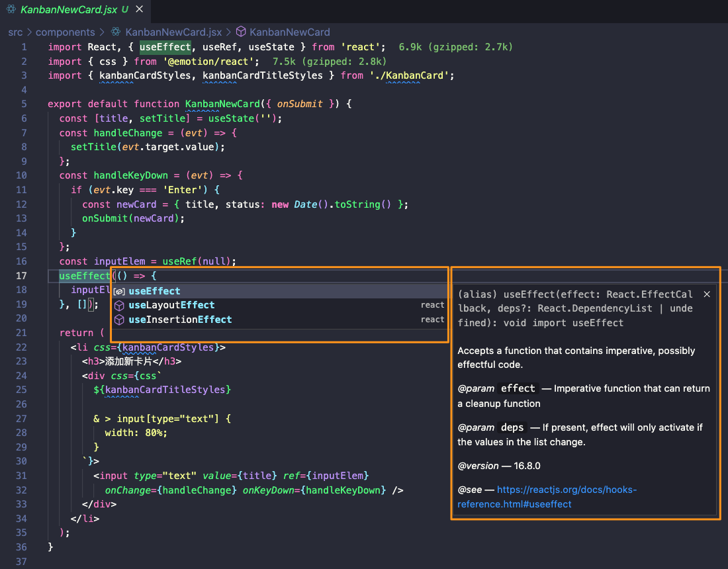728x569 pixels.
Task: Click the '@emotion/react' import string
Action: 208,62
